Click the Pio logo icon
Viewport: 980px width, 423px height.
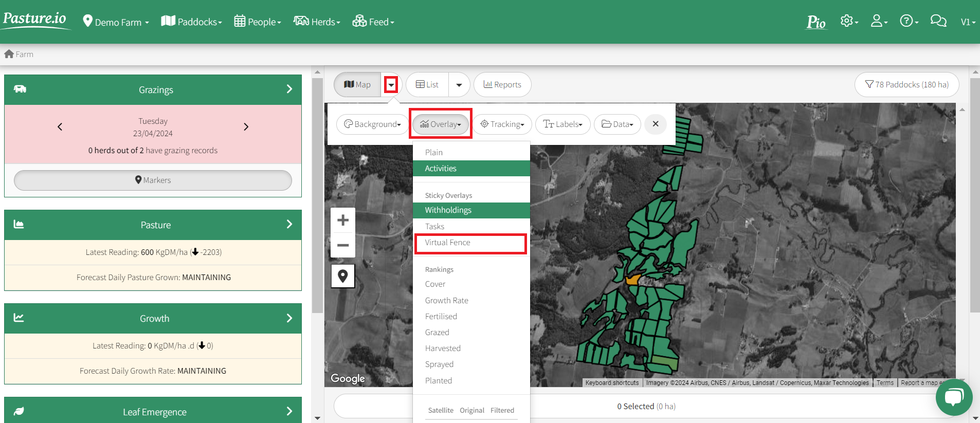coord(816,22)
